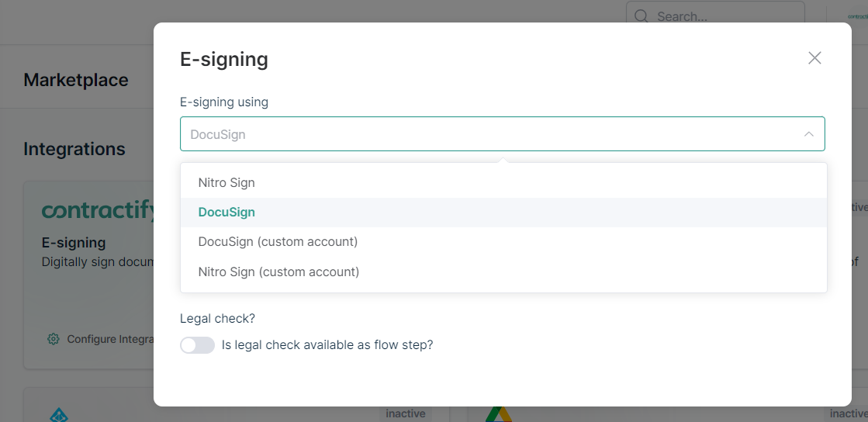Collapse dropdown with the chevron up arrow
The height and width of the screenshot is (422, 868).
click(809, 134)
